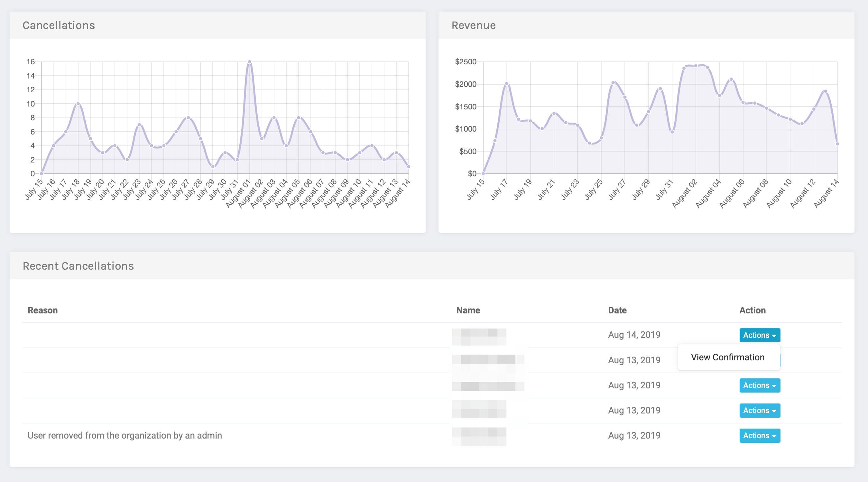Choose View Confirmation from the open menu

point(727,357)
